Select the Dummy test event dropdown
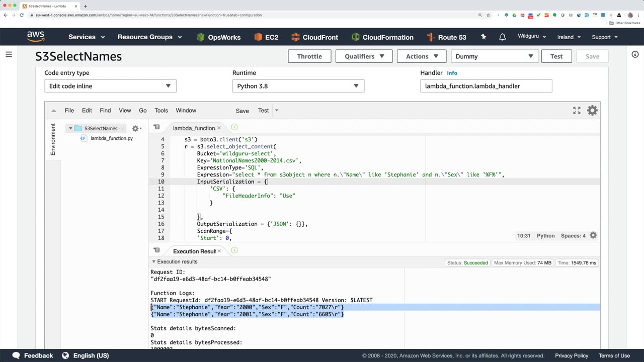644x362 pixels. click(x=494, y=56)
